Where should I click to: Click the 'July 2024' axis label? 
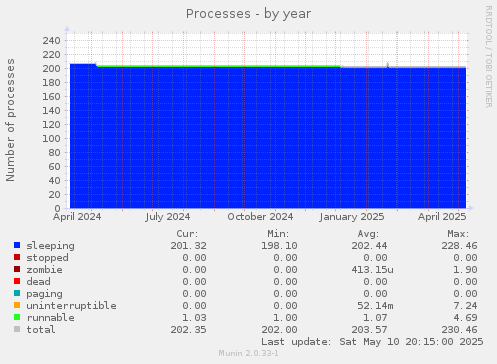(168, 217)
